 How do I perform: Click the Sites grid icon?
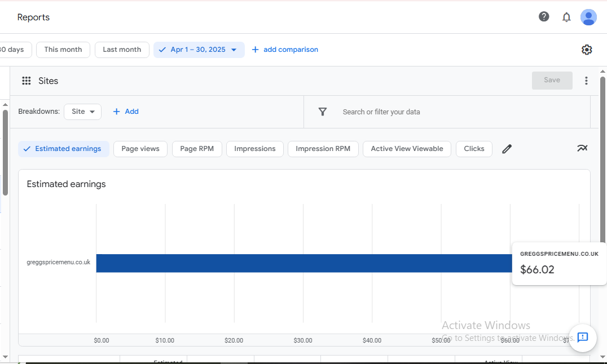coord(27,81)
